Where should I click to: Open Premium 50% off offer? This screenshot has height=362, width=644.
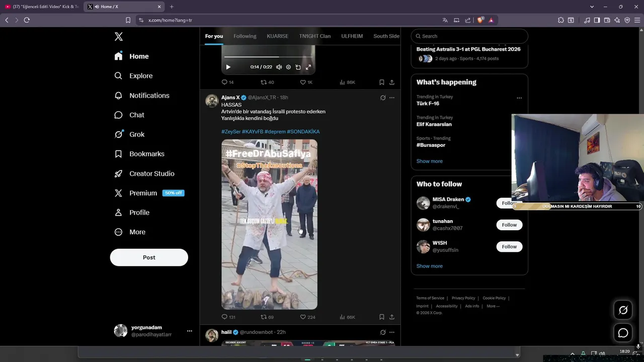point(149,193)
